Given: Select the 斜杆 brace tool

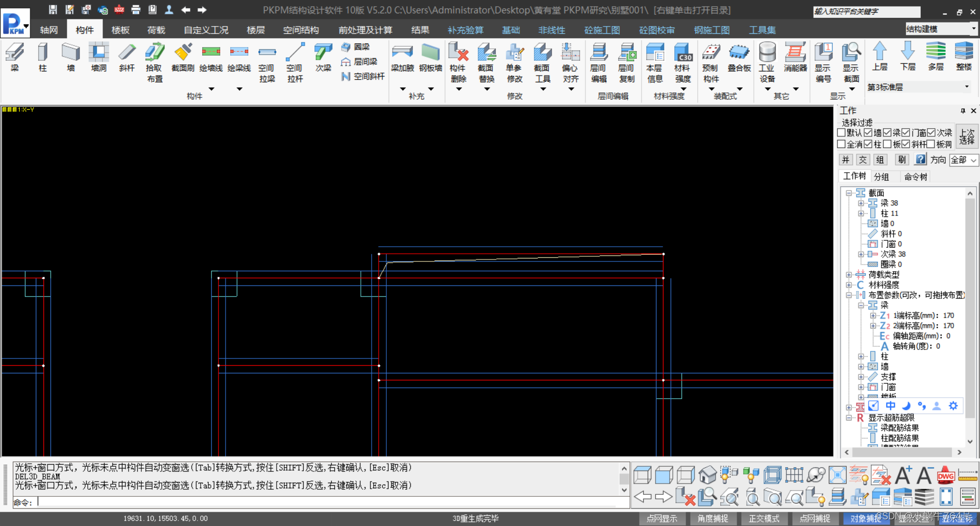Looking at the screenshot, I should point(127,57).
